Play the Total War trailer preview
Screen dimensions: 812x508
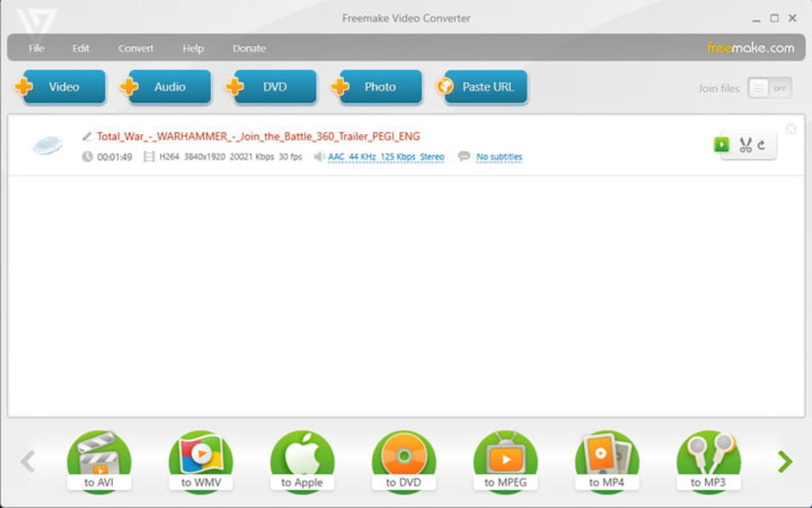(x=721, y=144)
